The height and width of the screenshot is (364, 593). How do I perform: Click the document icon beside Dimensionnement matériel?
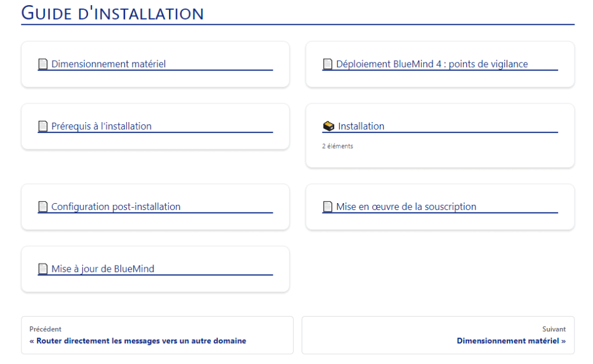[43, 64]
